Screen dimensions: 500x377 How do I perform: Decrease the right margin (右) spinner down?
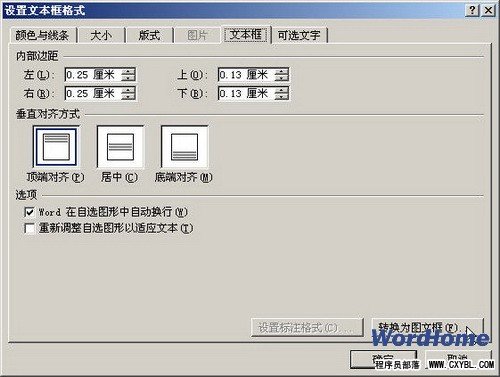click(128, 97)
